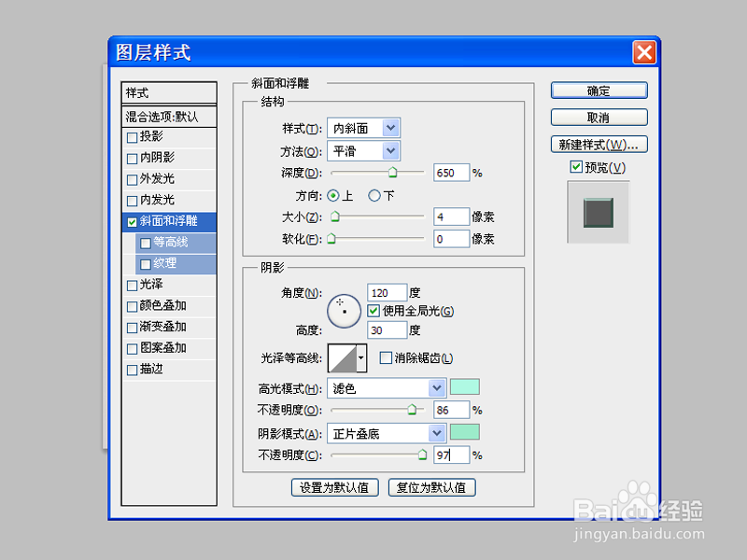Click the 大小 size slider handle

click(x=335, y=217)
